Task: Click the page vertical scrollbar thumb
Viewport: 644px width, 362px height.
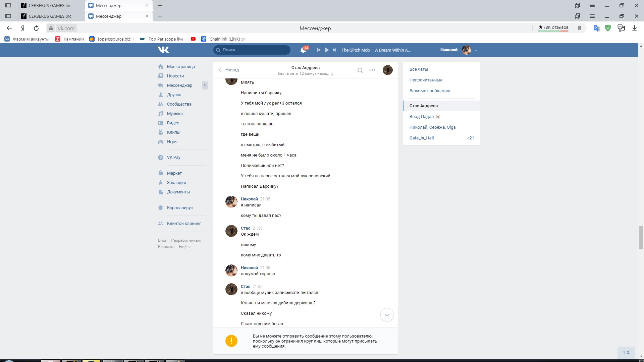Action: coord(641,238)
